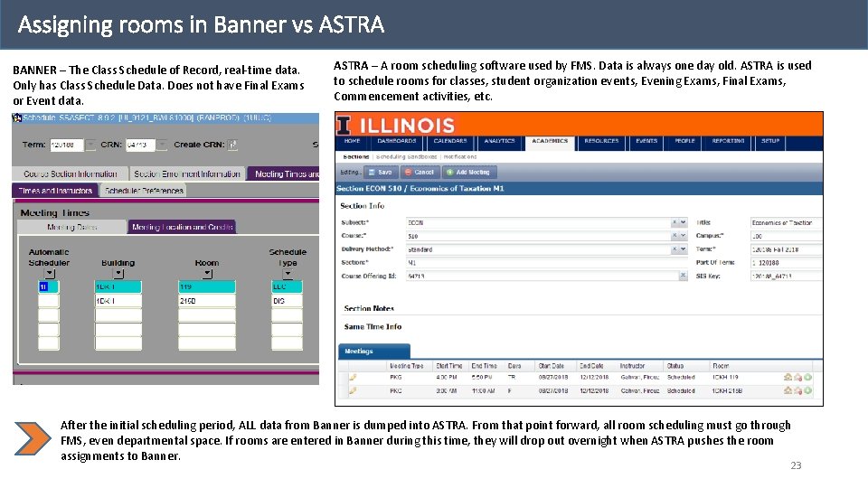
Task: Clear the Course field with its X icon
Action: (x=675, y=236)
